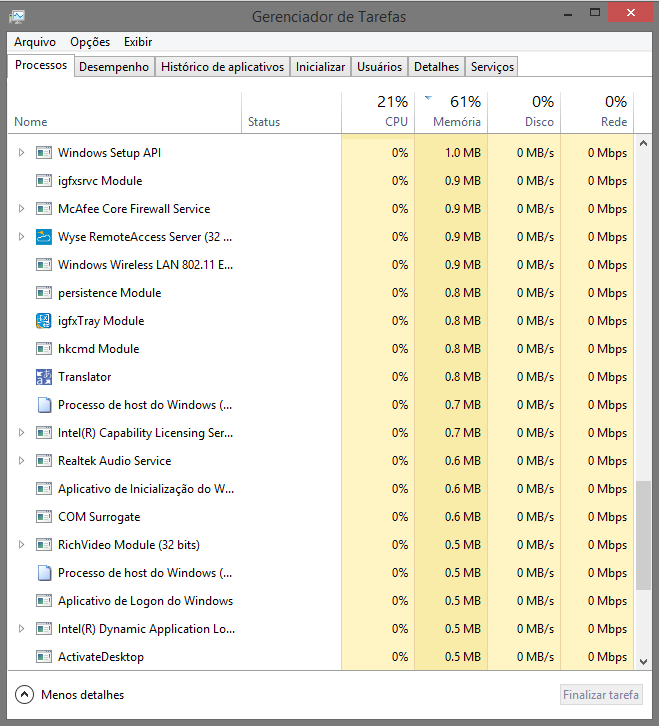Screen dimensions: 659x726
Task: Click the Realtek Audio Service icon
Action: pos(44,461)
